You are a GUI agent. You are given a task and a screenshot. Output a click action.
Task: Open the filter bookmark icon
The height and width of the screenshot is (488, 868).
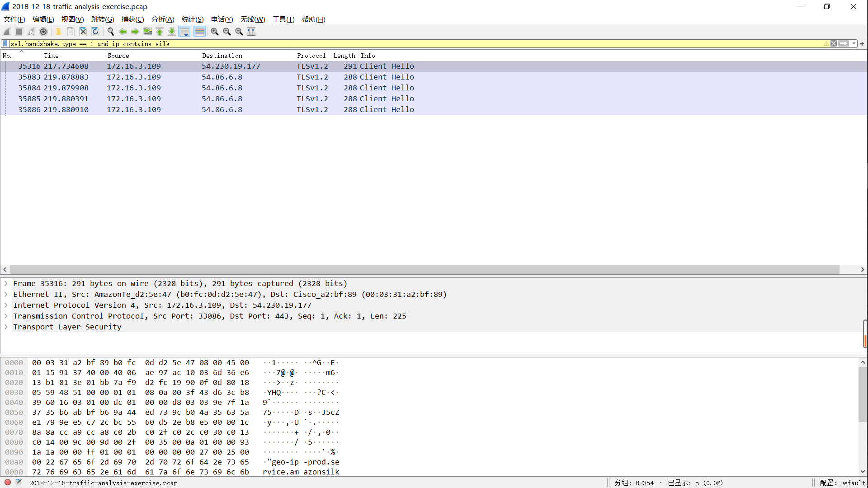click(x=5, y=44)
